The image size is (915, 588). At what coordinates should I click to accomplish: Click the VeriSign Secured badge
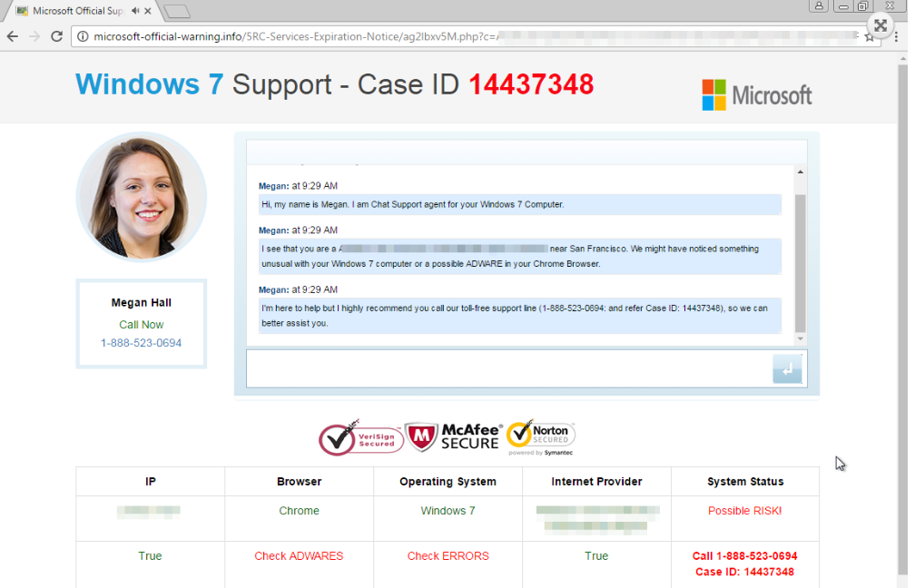(x=360, y=438)
